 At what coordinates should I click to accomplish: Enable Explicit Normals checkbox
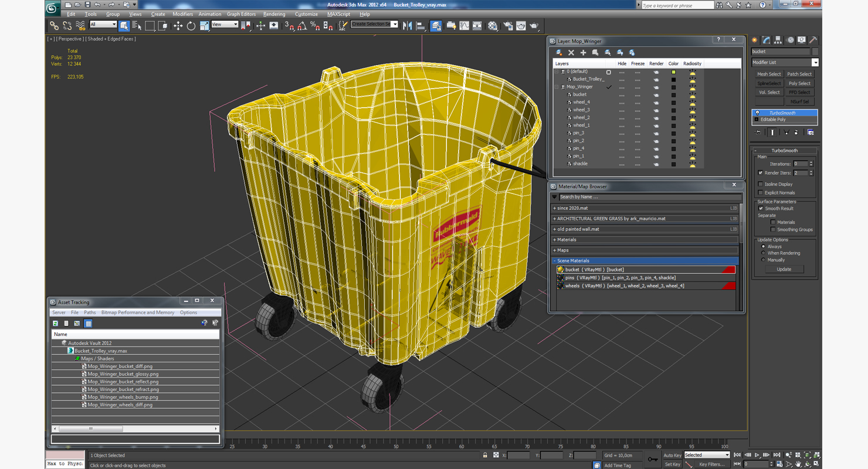(761, 192)
